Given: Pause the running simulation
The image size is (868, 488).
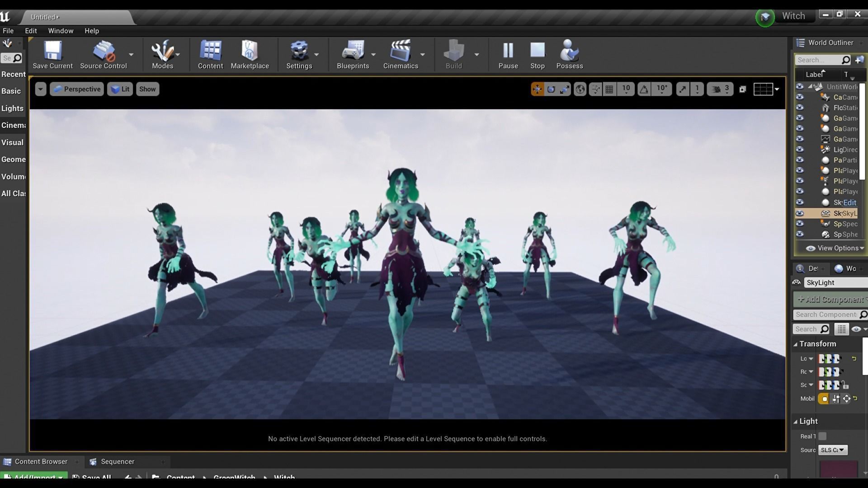Looking at the screenshot, I should tap(508, 54).
